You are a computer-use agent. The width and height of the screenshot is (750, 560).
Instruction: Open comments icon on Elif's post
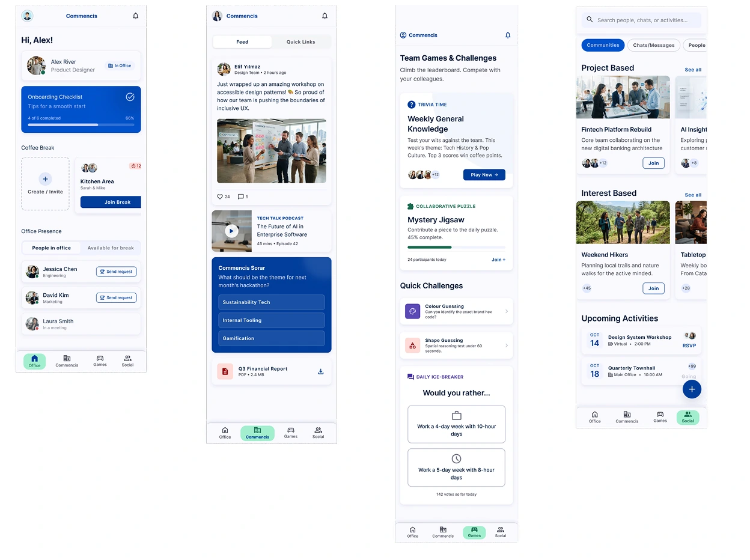coord(240,196)
